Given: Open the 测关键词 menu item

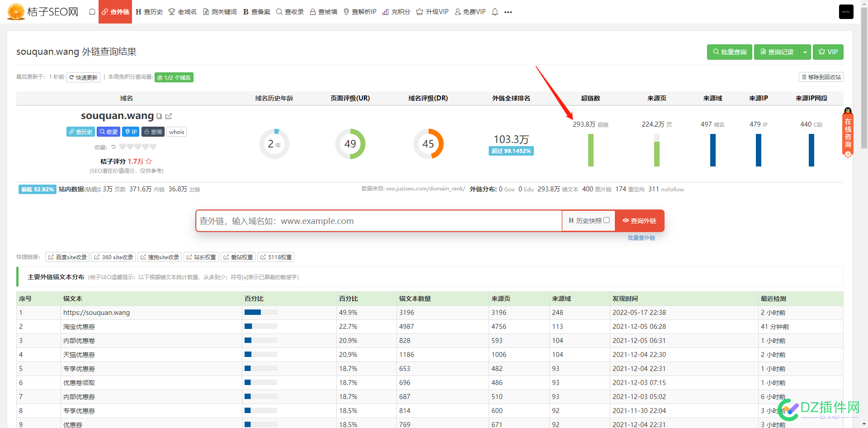Looking at the screenshot, I should pyautogui.click(x=220, y=12).
